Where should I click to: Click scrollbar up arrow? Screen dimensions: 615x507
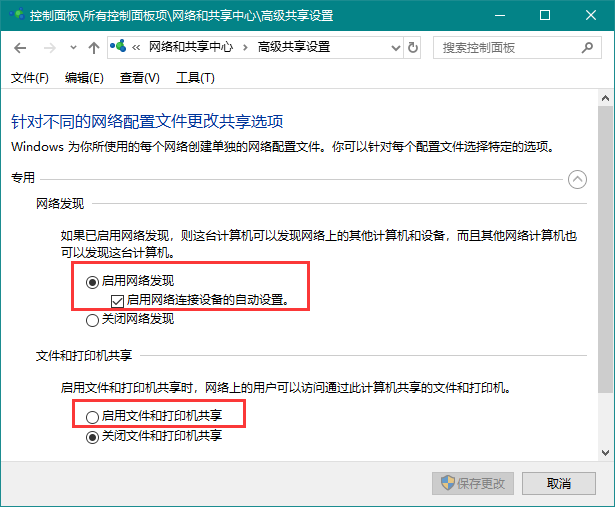tap(605, 98)
